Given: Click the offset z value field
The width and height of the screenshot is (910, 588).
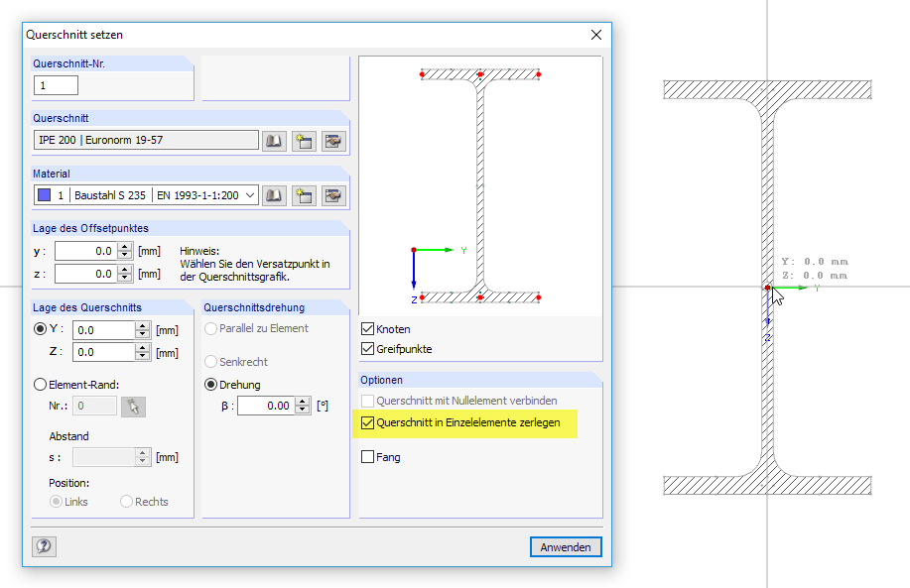Looking at the screenshot, I should pyautogui.click(x=86, y=274).
